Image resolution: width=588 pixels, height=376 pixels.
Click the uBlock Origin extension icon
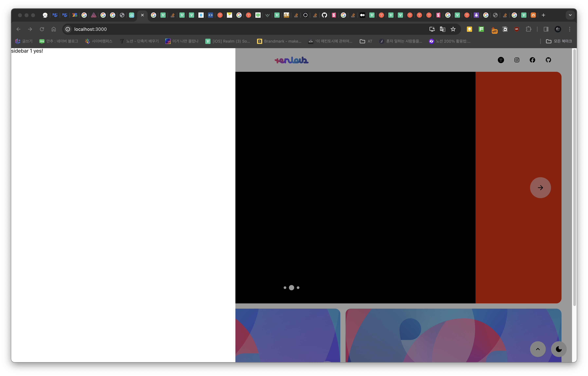(x=516, y=29)
